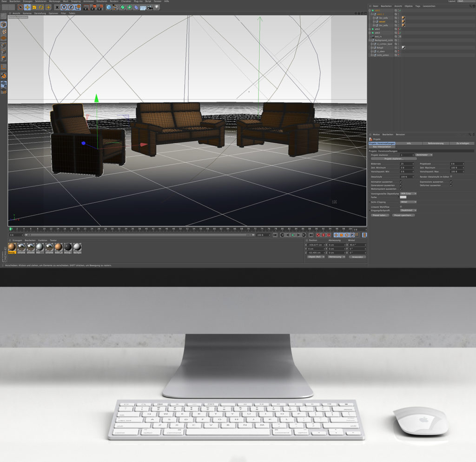The width and height of the screenshot is (476, 462).
Task: Open the Eingangsfarbprofil dropdown
Action: (x=408, y=211)
